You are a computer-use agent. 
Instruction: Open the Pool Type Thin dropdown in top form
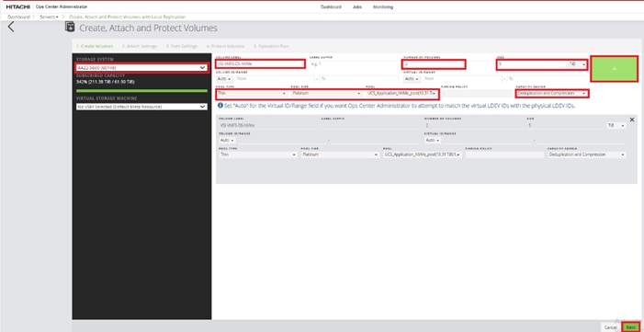(252, 94)
